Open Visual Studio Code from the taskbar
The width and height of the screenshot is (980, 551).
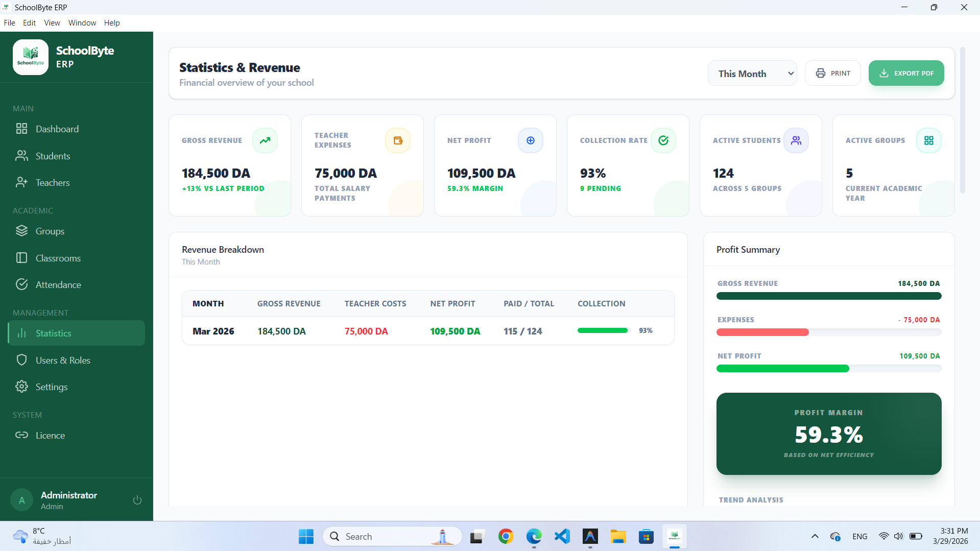point(562,537)
